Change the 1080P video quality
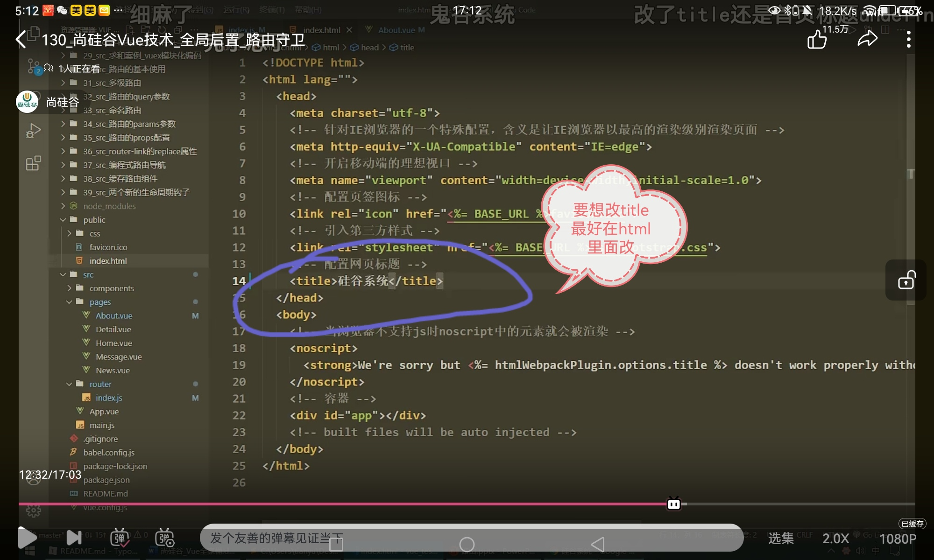Screen dimensions: 934x560 pos(898,539)
